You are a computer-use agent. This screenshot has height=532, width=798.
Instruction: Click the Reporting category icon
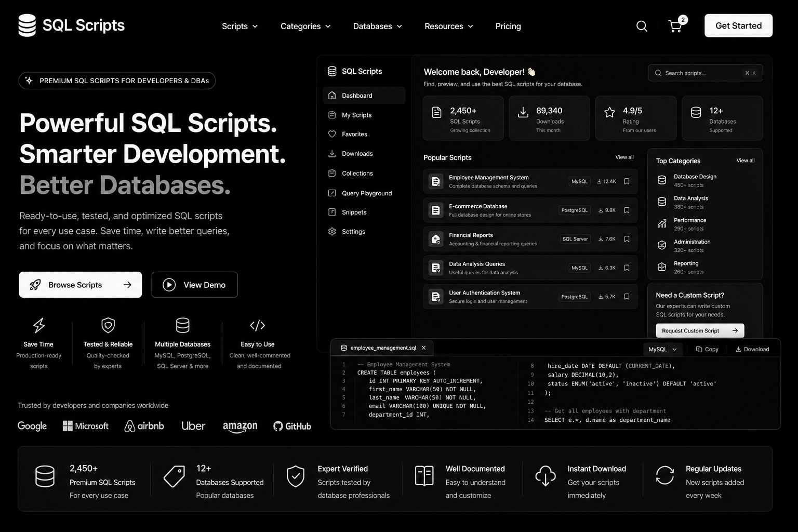coord(662,267)
